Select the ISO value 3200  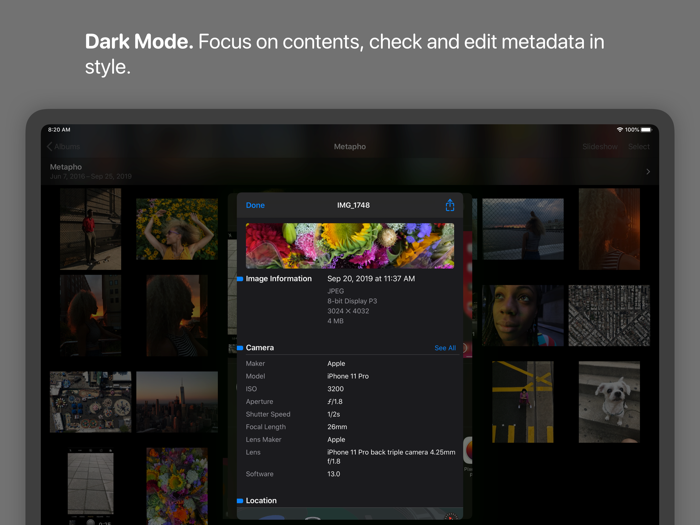pos(335,389)
